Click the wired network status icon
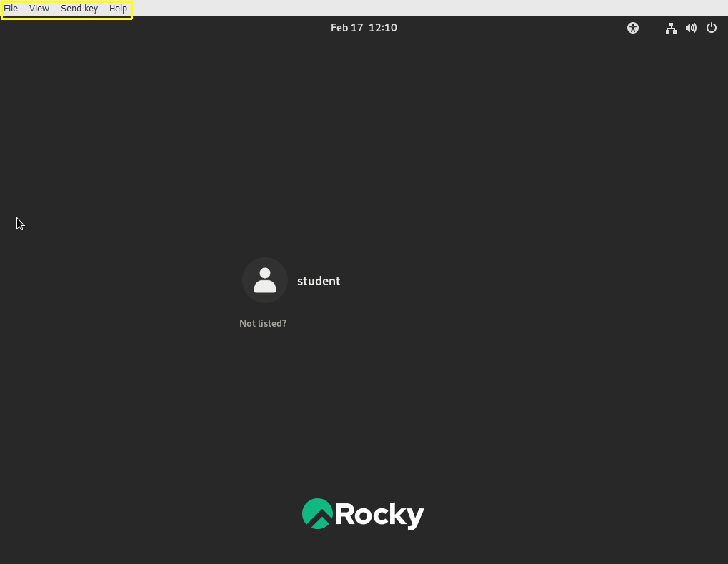The width and height of the screenshot is (728, 564). click(671, 28)
